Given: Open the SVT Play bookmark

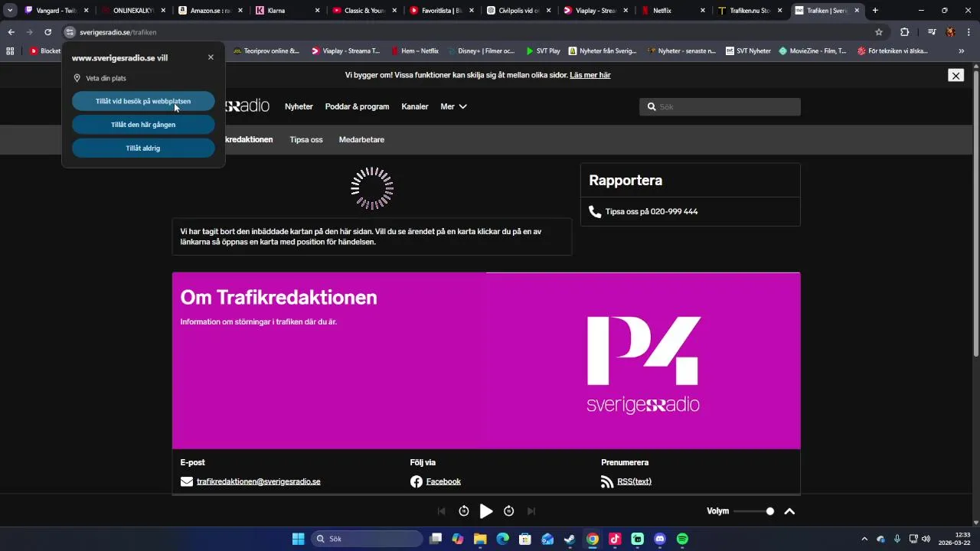Looking at the screenshot, I should [x=543, y=51].
